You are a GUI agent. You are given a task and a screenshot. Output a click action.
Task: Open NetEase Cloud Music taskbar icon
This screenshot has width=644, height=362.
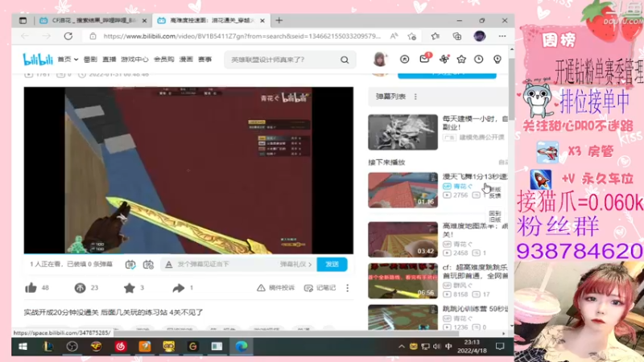(x=120, y=347)
